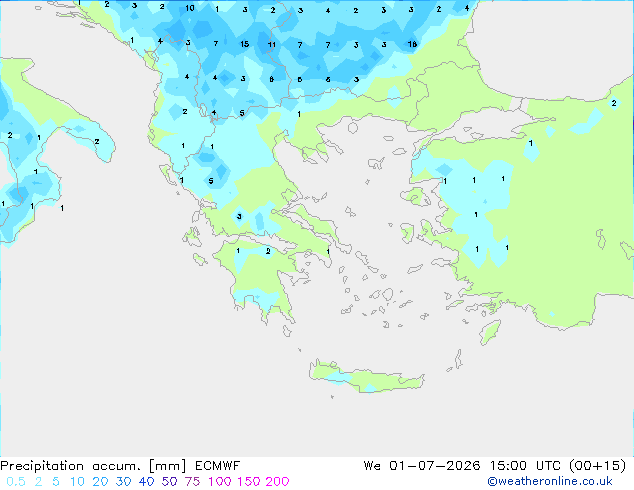Click the ECMWF model label
The image size is (634, 490).
pyautogui.click(x=218, y=466)
